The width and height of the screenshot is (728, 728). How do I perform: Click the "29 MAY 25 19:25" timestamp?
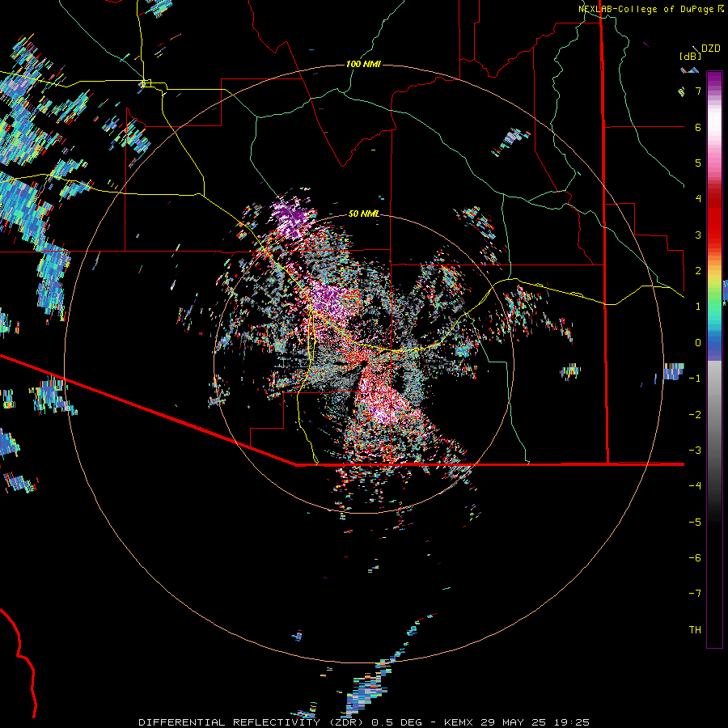[535, 722]
